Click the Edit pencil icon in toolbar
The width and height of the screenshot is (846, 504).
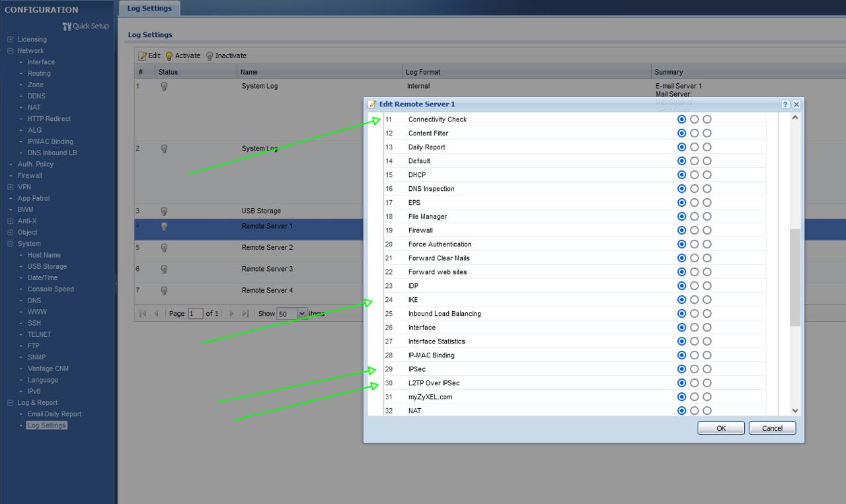pyautogui.click(x=142, y=55)
